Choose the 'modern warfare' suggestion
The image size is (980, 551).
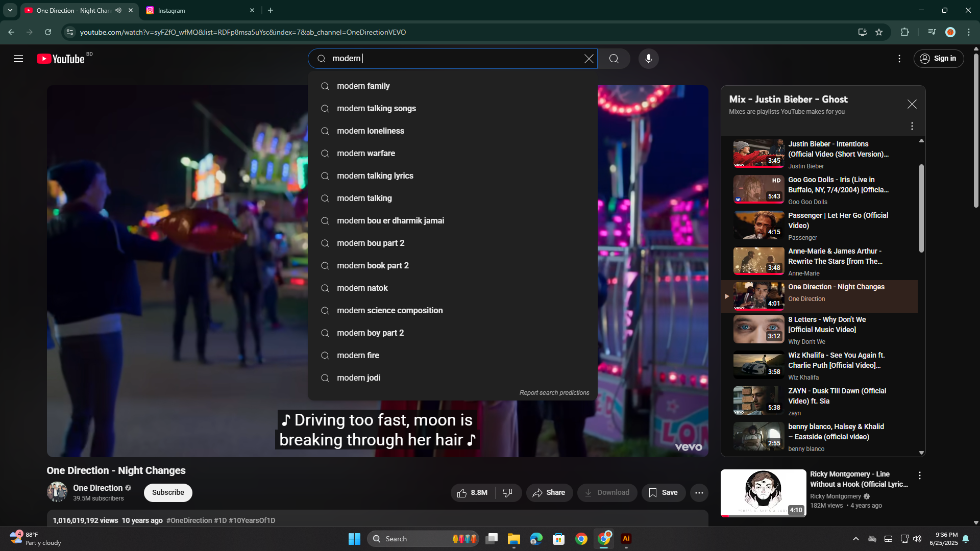click(x=452, y=153)
